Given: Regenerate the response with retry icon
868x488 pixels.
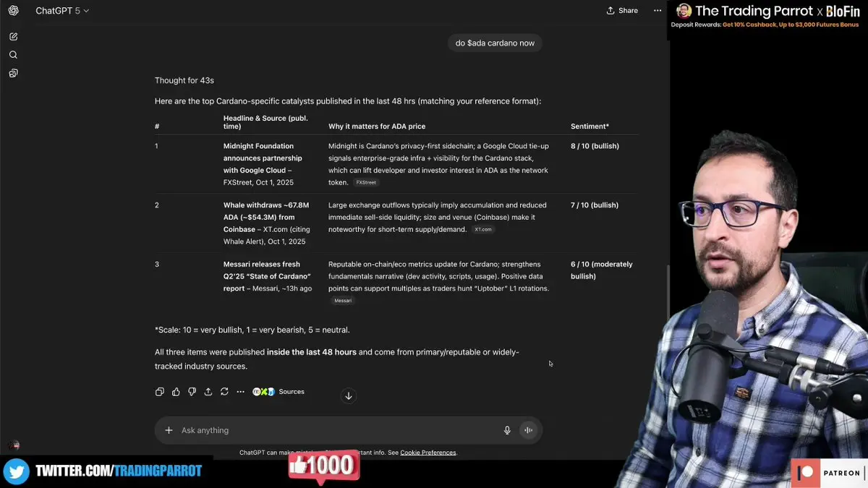Looking at the screenshot, I should 224,392.
